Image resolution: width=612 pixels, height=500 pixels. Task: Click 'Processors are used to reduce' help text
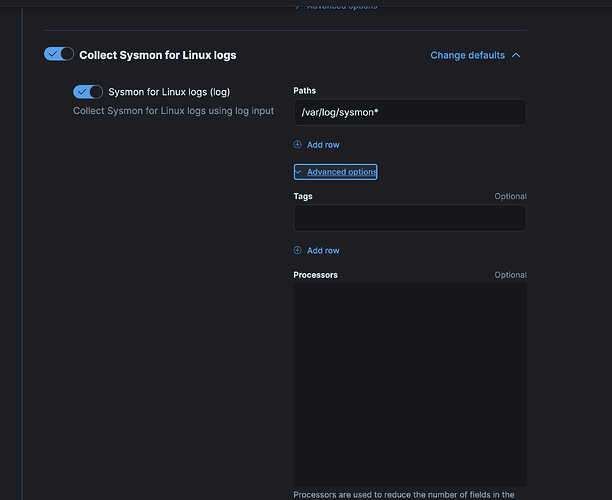404,495
